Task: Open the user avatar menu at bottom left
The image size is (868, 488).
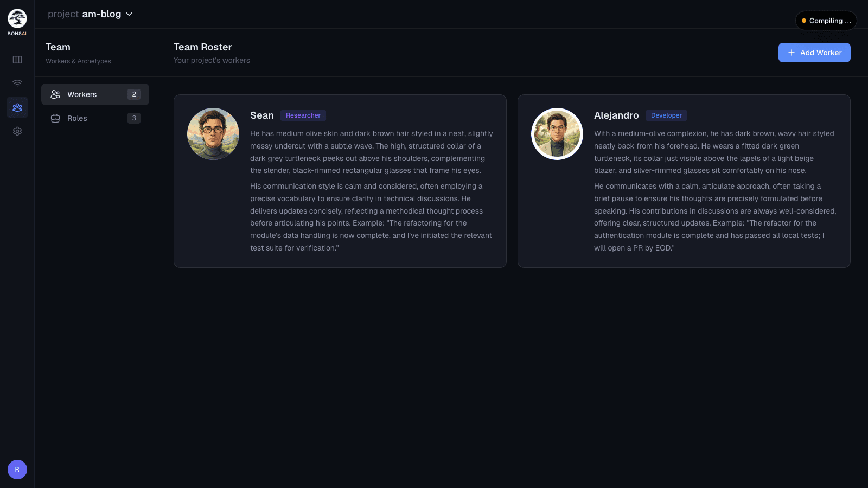Action: click(17, 470)
